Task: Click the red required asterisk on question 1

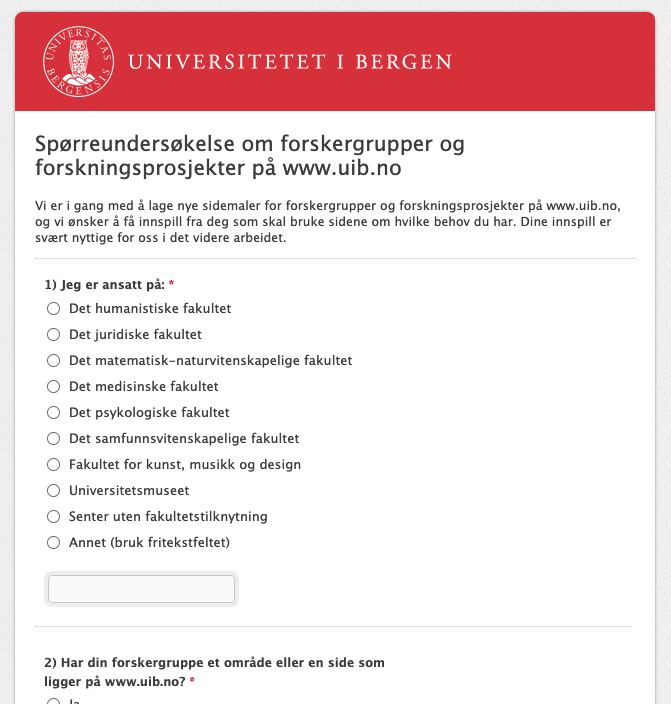Action: coord(172,284)
